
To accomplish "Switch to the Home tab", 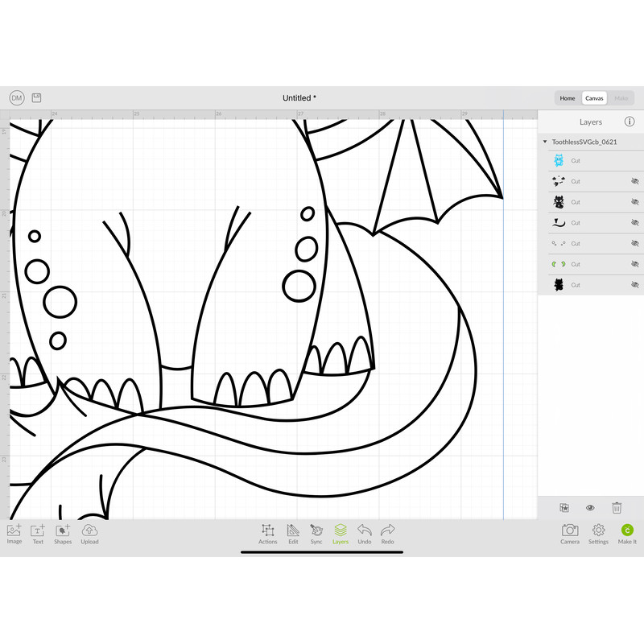I will (x=568, y=98).
